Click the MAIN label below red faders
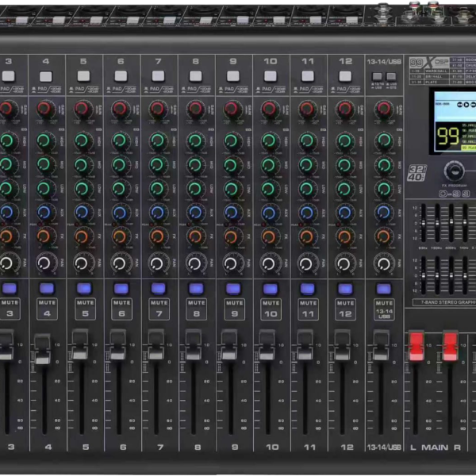Viewport: 476px width, 476px height. click(x=435, y=447)
